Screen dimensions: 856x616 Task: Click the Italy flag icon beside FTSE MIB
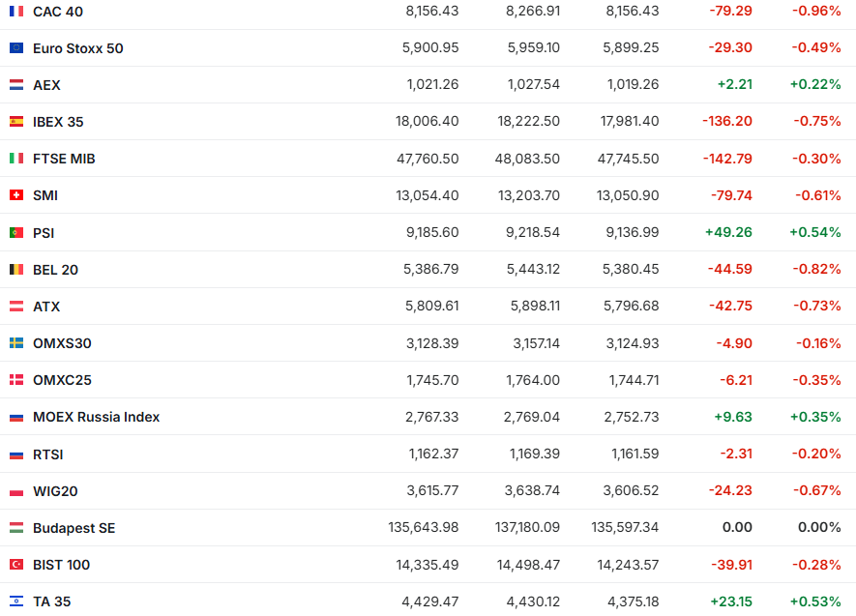click(16, 159)
